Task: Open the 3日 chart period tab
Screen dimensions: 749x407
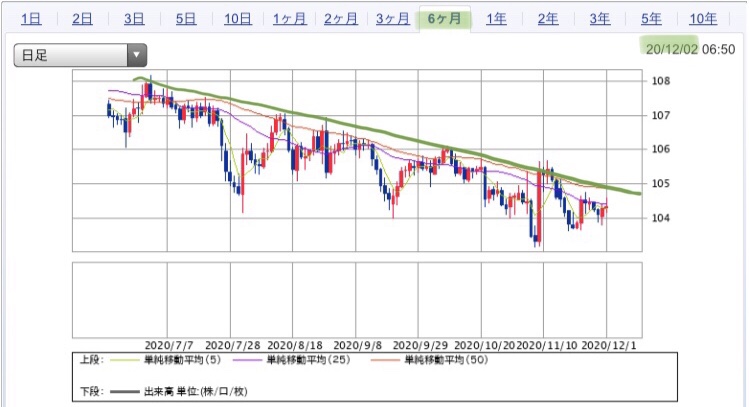Action: tap(134, 18)
